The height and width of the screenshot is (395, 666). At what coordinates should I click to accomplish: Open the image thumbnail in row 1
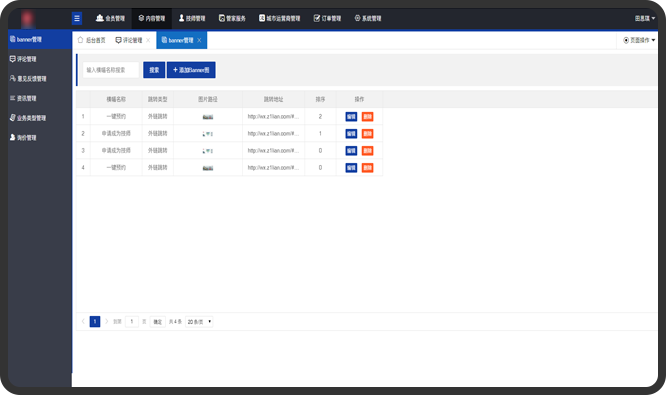pyautogui.click(x=208, y=117)
